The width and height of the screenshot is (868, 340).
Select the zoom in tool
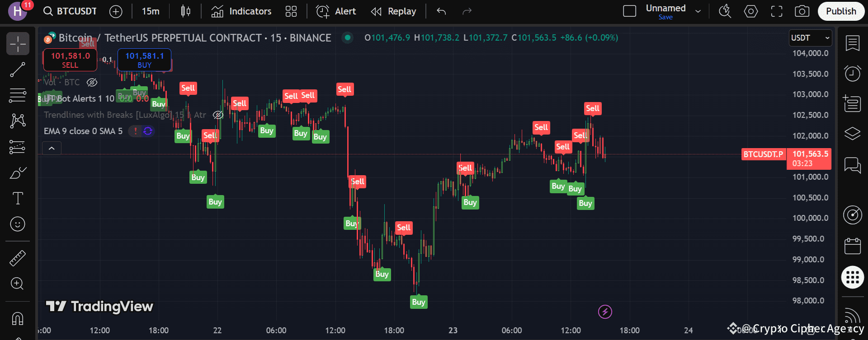tap(18, 284)
